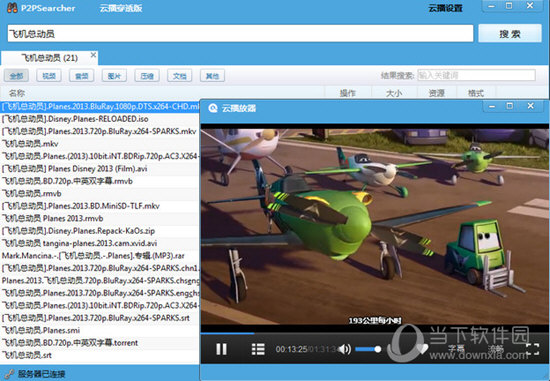Viewport: 550px width, 381px height.
Task: Filter results by 音频
Action: [82, 76]
